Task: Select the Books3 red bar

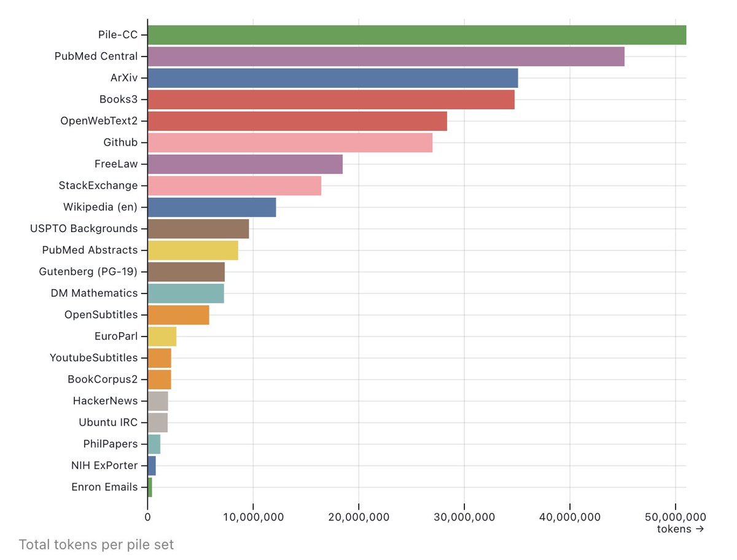Action: (x=326, y=99)
